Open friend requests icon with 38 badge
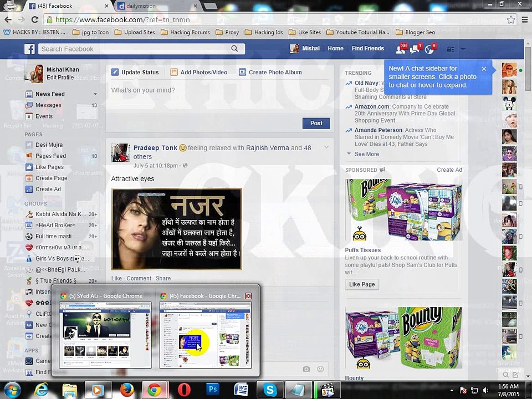Viewport: 532px width, 399px height. pyautogui.click(x=400, y=49)
